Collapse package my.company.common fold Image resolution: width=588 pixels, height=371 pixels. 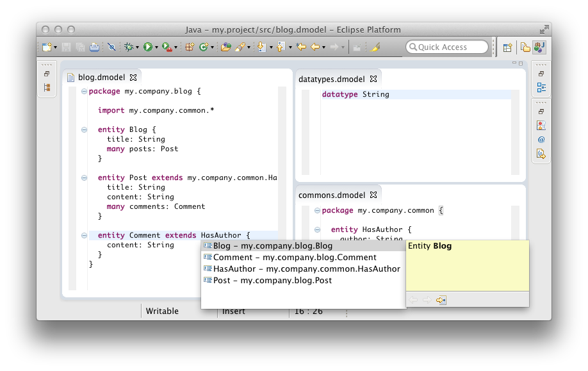317,210
